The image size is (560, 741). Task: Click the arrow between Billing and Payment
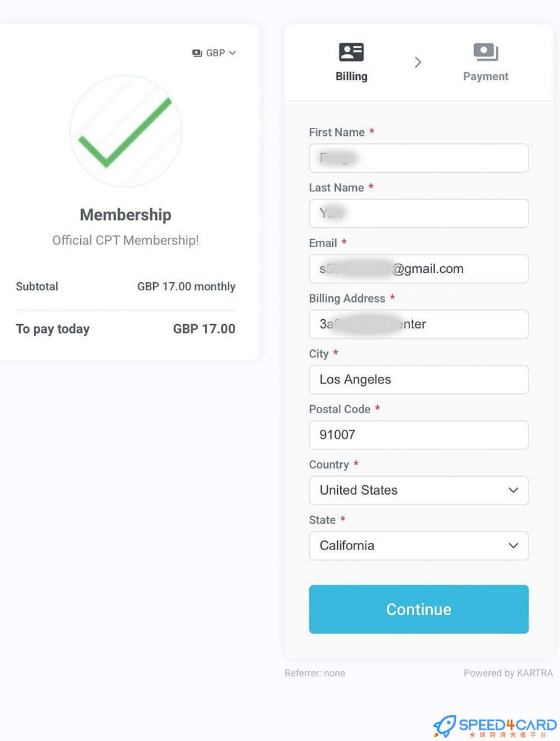(x=418, y=62)
